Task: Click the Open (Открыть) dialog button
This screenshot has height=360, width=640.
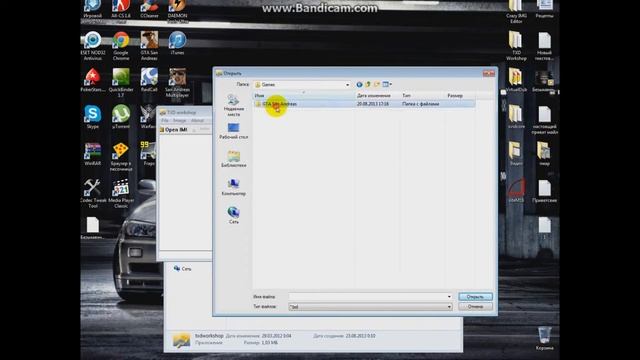Action: 475,297
